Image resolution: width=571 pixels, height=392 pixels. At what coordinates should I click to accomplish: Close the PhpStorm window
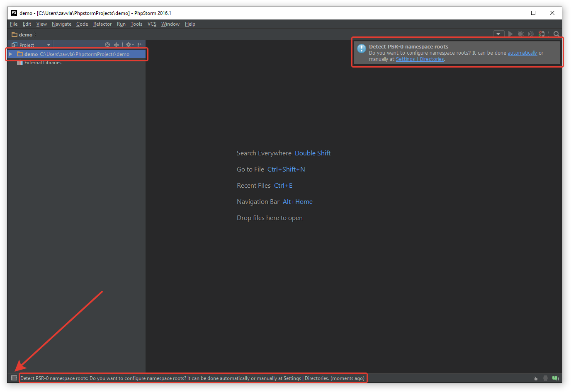(x=552, y=13)
